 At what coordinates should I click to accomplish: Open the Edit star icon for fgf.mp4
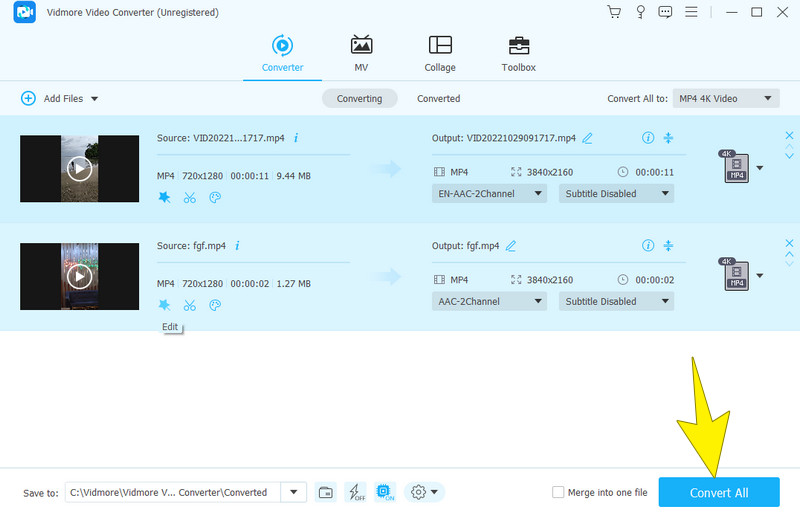click(x=164, y=305)
